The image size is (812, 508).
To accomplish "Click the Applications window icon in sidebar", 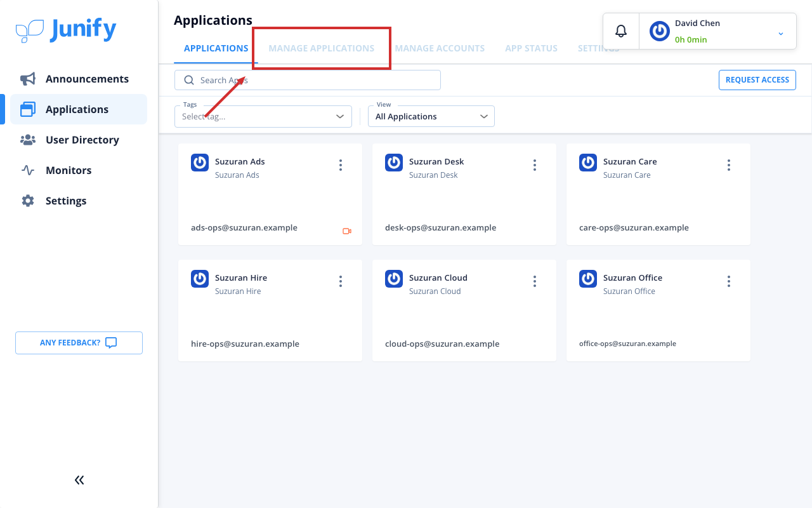I will coord(28,109).
